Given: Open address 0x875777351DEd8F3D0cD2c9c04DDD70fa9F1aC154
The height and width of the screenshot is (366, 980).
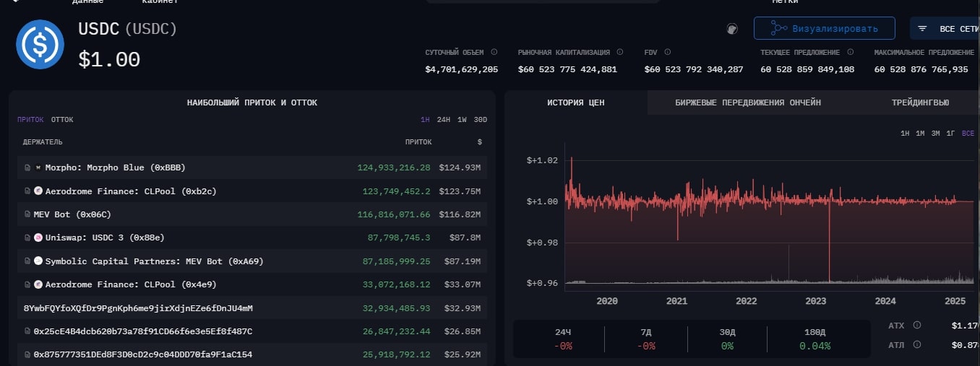Looking at the screenshot, I should tap(143, 354).
